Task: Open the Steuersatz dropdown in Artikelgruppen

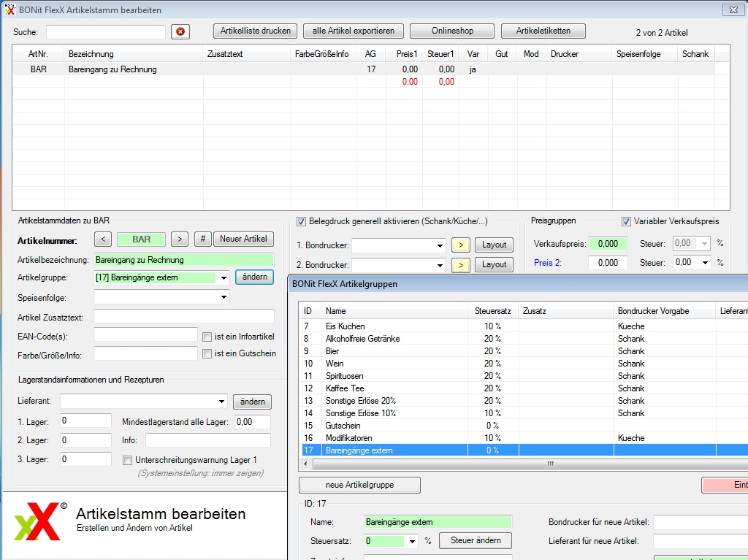Action: point(412,542)
